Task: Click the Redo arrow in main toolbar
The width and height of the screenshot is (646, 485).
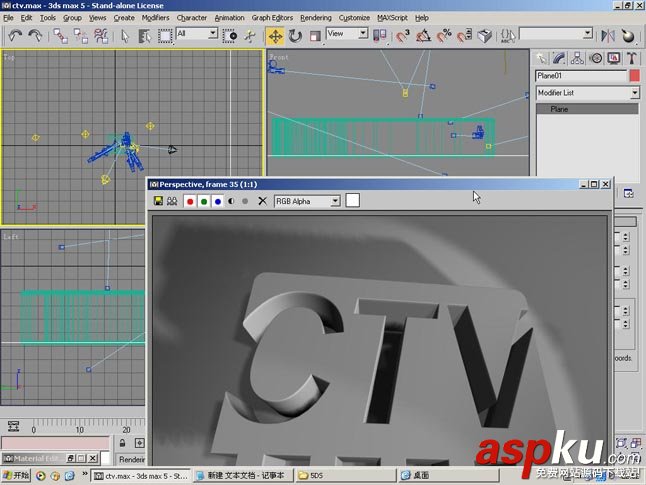Action: tap(35, 36)
